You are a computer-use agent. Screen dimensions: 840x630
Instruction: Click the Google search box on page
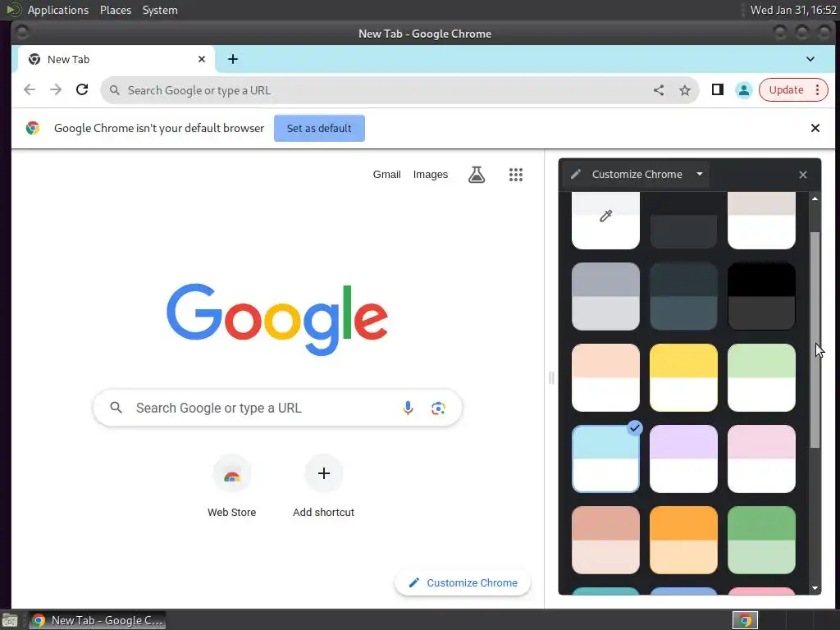coord(277,409)
